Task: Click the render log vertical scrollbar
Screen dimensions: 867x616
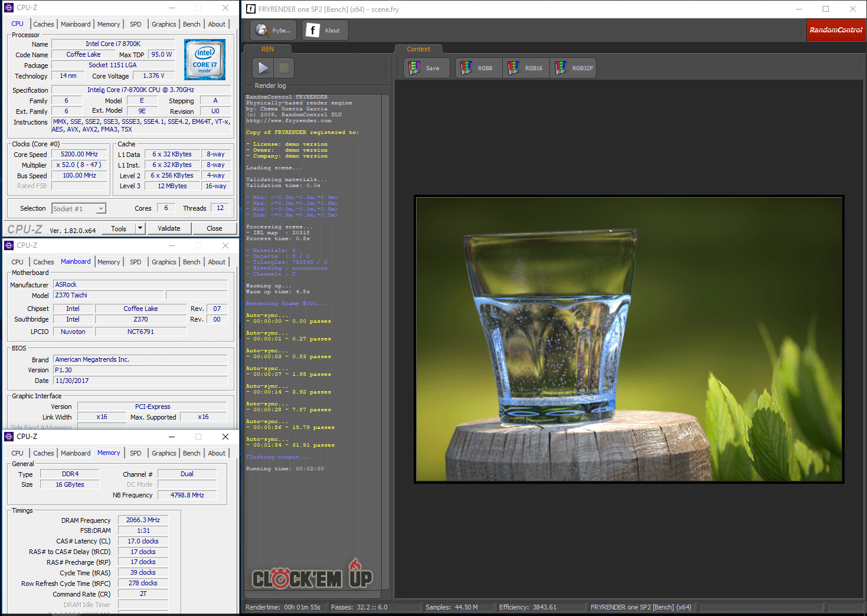Action: [x=385, y=342]
